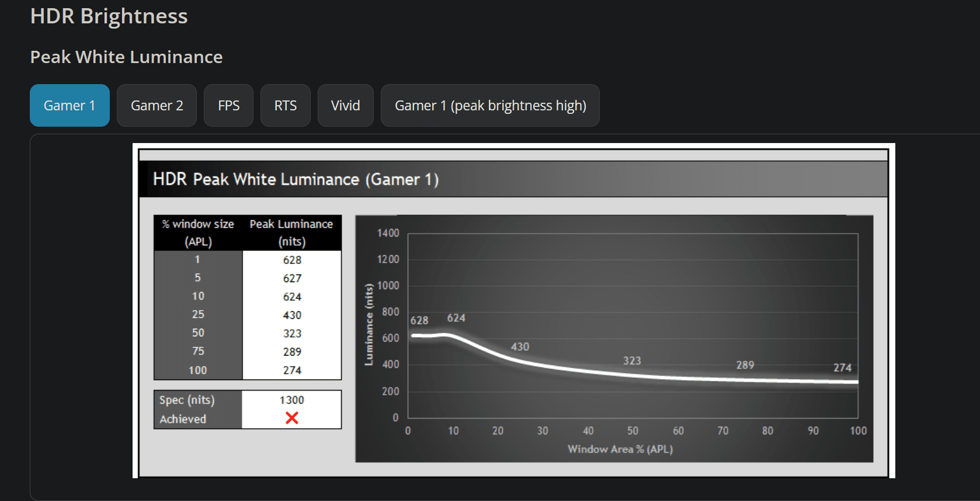Click the '% window size (APL)' column header
This screenshot has height=501, width=980.
(x=198, y=233)
